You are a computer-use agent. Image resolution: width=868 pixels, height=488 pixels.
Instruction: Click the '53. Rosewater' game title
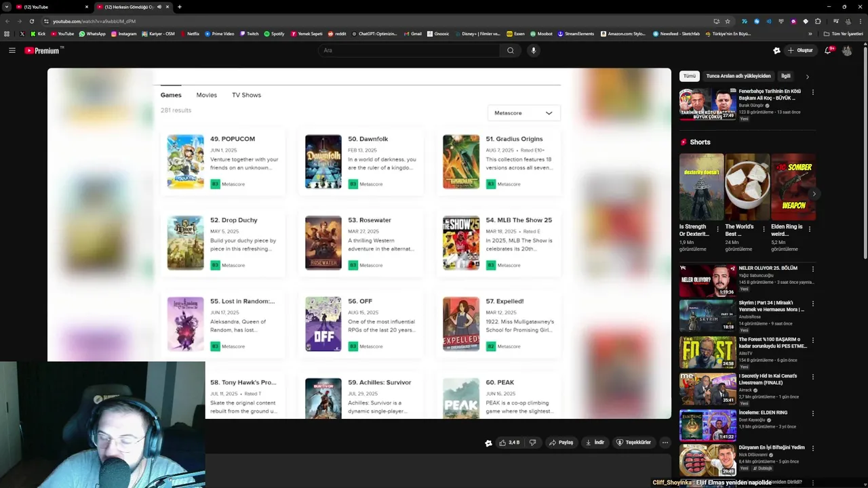point(370,220)
